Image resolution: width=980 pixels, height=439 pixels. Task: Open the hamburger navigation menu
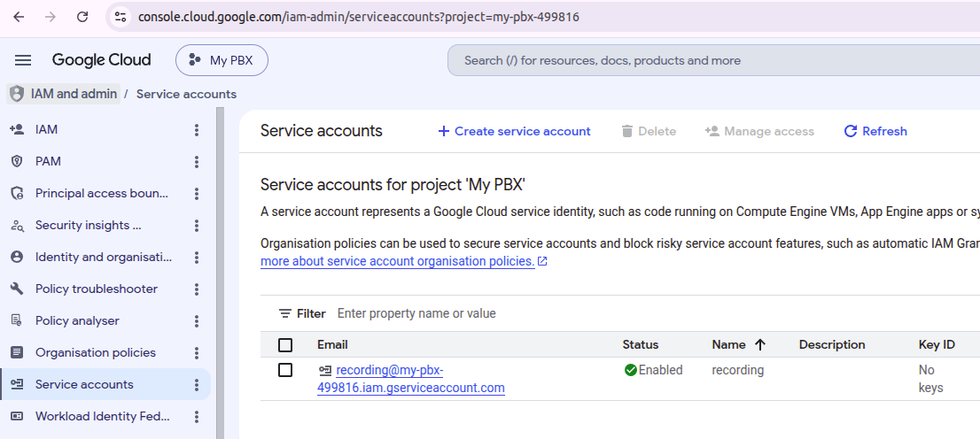23,60
